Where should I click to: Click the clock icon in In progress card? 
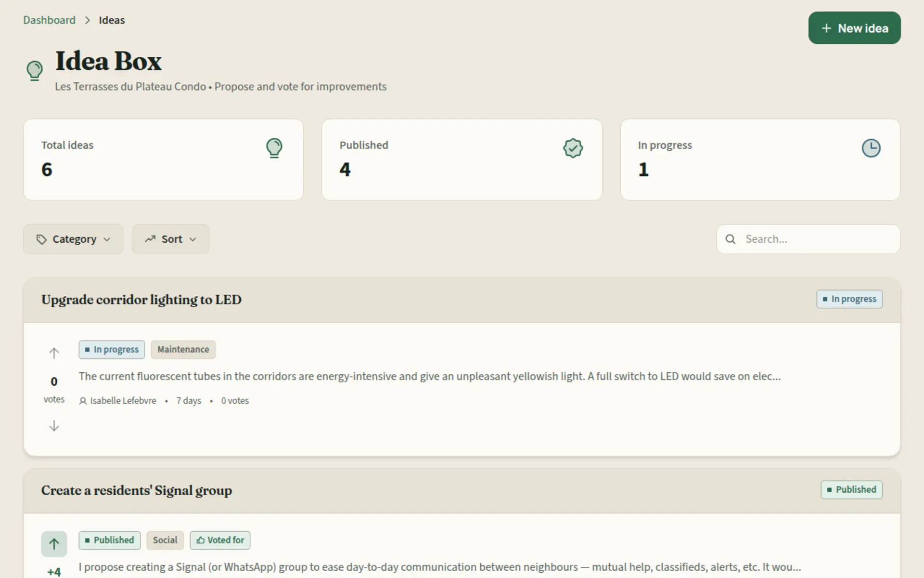[871, 148]
